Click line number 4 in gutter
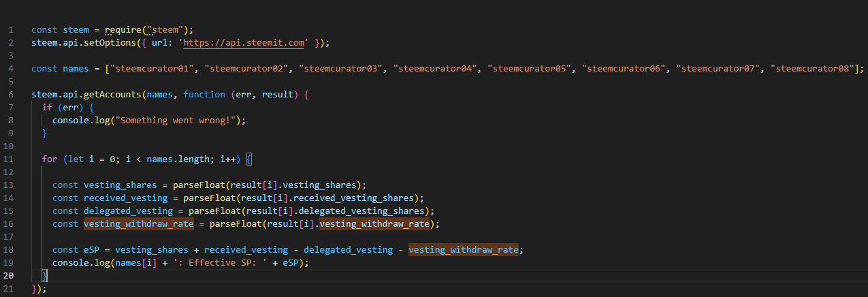Screen dimensions: 868x297 click(x=12, y=68)
